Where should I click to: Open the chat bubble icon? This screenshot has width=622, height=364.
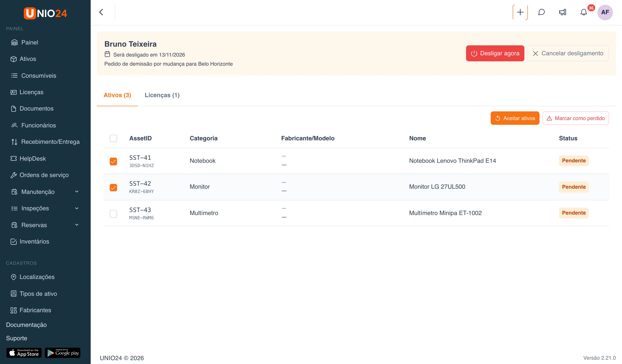[541, 12]
